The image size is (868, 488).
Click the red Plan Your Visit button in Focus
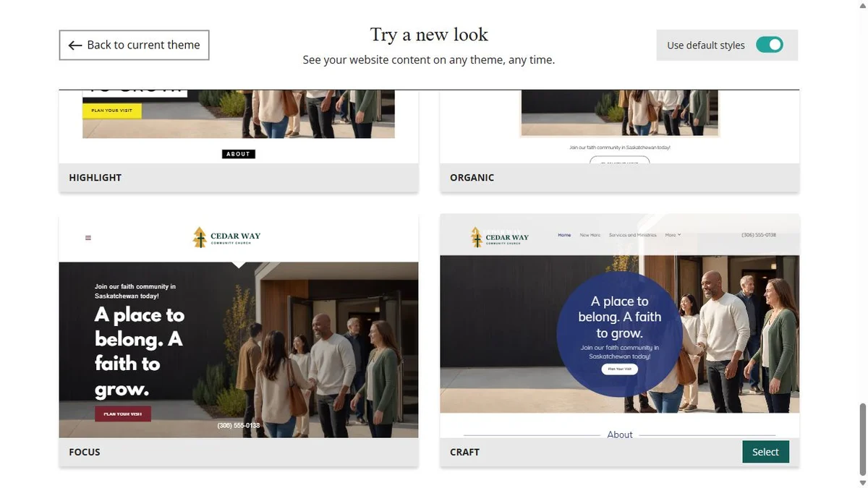(123, 414)
